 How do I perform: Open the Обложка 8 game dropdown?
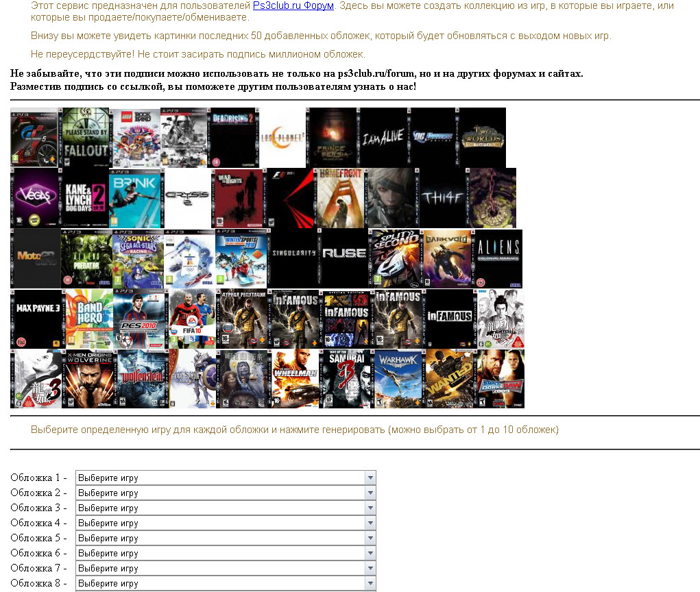(226, 584)
